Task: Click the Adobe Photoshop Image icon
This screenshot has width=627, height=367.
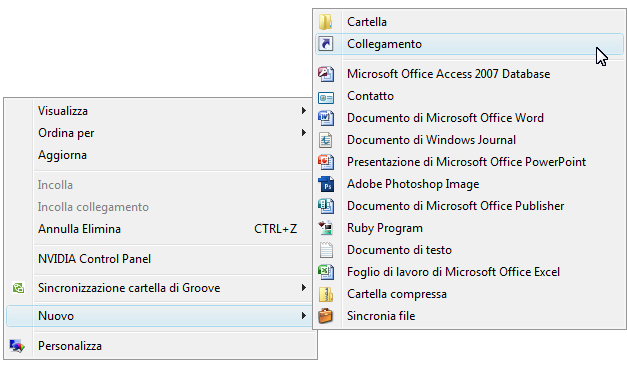Action: [325, 184]
